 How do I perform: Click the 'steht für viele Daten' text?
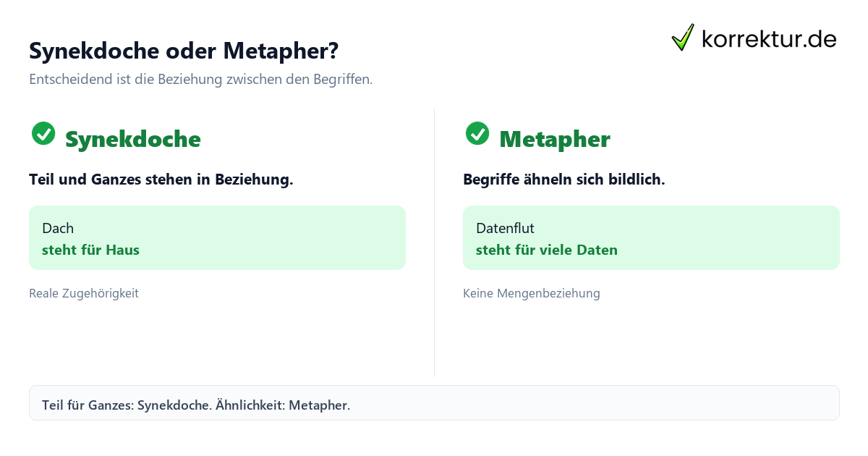[547, 250]
